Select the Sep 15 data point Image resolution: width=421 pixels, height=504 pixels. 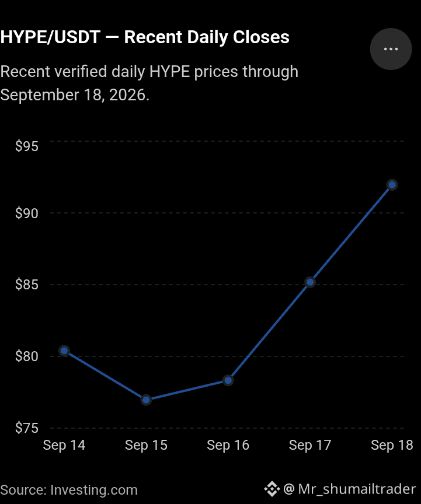point(146,400)
